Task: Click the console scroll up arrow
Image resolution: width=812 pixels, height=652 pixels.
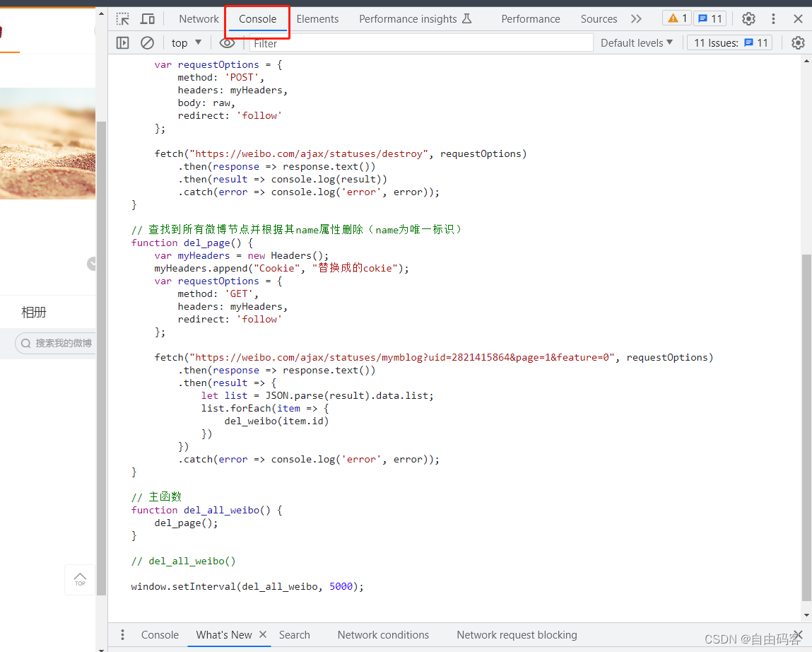Action: click(806, 61)
